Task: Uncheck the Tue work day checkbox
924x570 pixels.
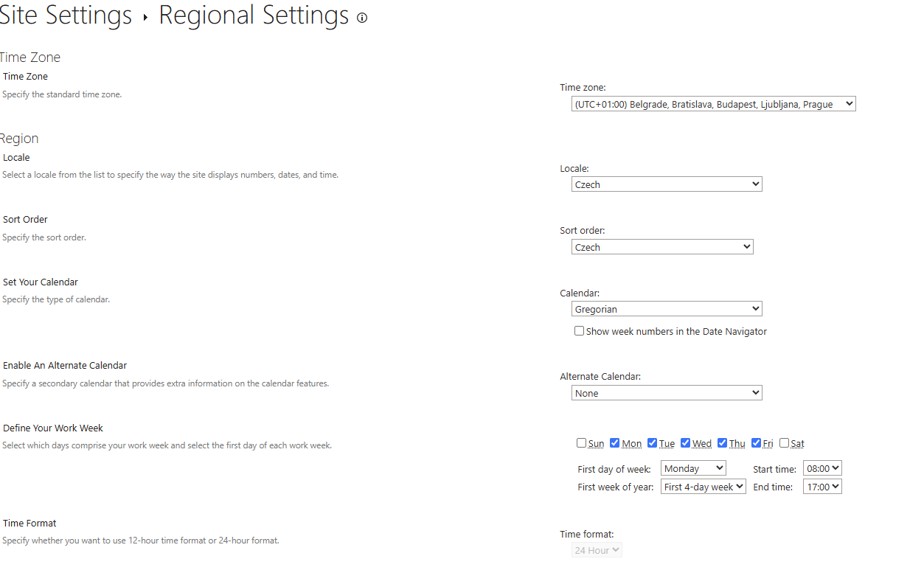Action: pos(653,443)
